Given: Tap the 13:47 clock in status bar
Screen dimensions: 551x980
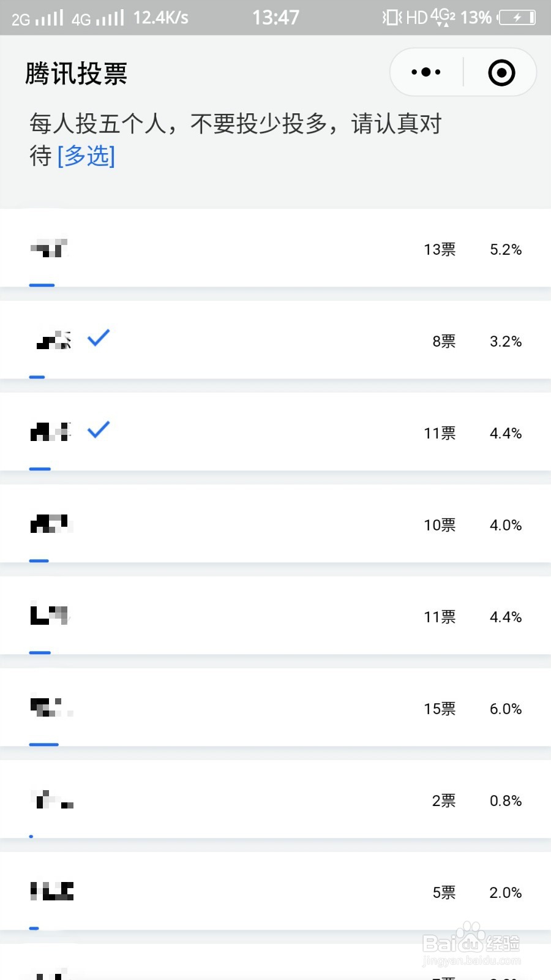Looking at the screenshot, I should pos(275,18).
